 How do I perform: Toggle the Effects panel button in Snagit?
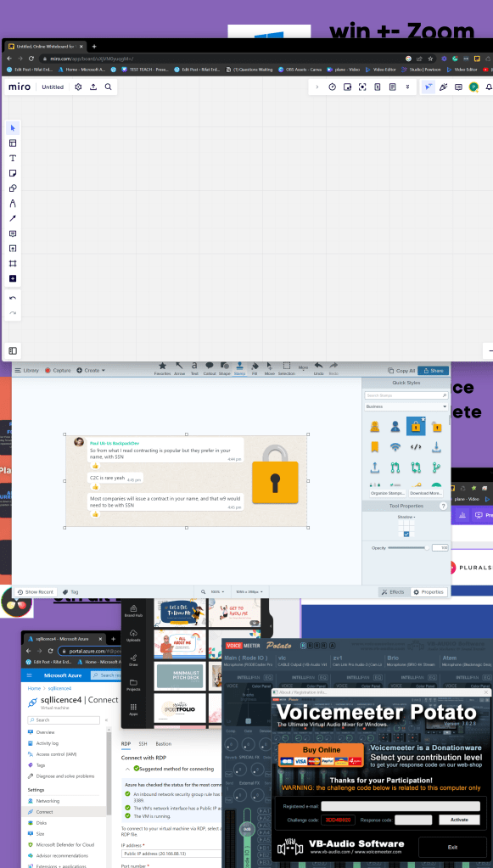click(394, 591)
